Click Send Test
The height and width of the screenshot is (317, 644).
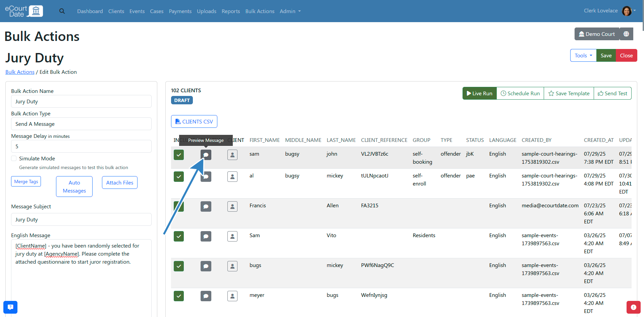coord(612,93)
